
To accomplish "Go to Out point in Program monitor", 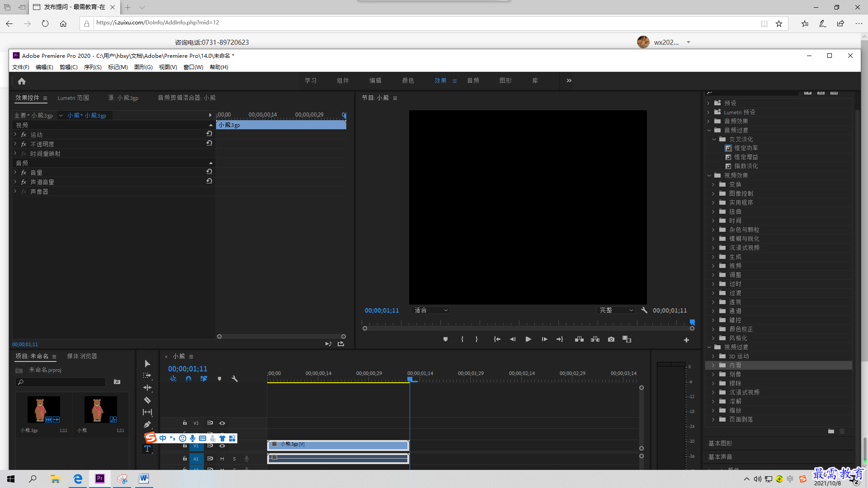I will click(560, 339).
